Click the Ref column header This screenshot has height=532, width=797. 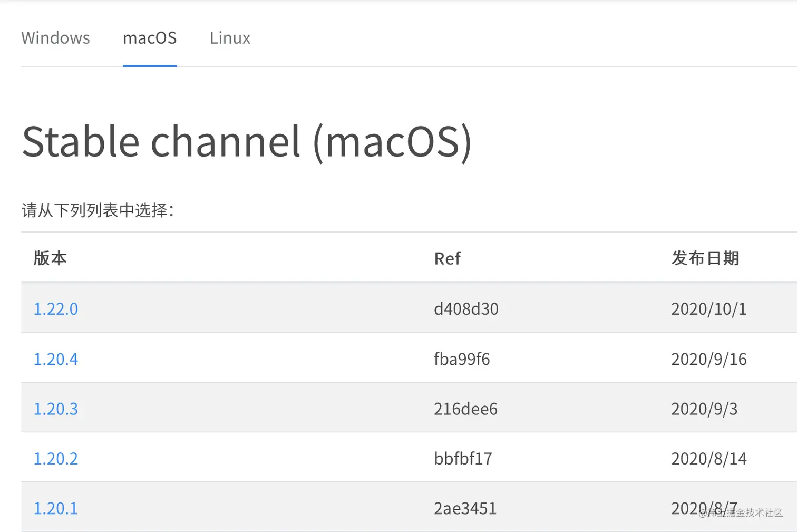click(447, 258)
